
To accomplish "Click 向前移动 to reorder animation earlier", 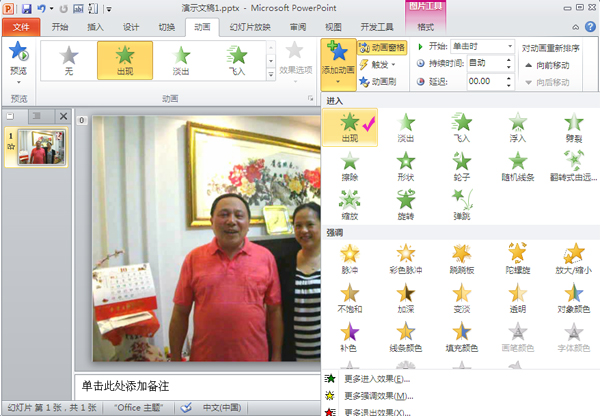I will 547,65.
